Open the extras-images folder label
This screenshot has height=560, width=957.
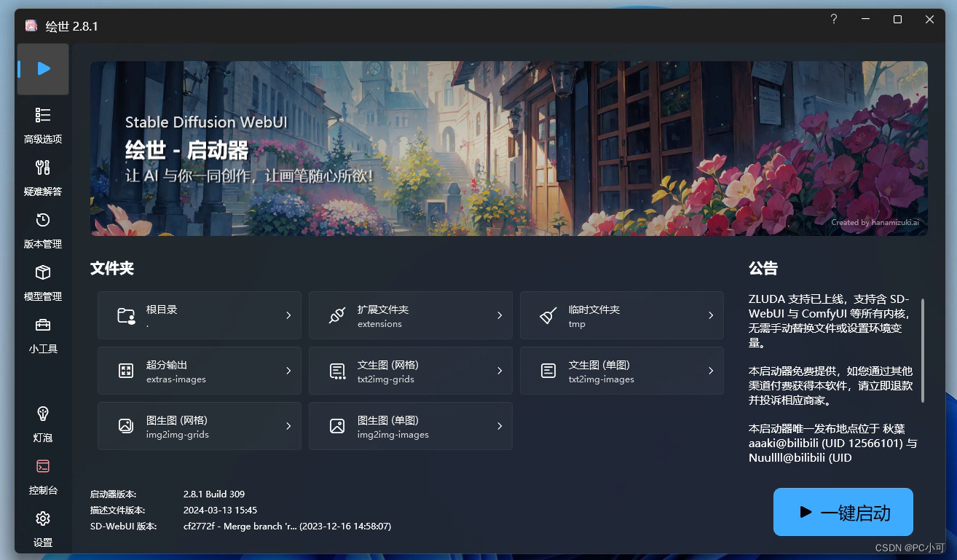176,379
